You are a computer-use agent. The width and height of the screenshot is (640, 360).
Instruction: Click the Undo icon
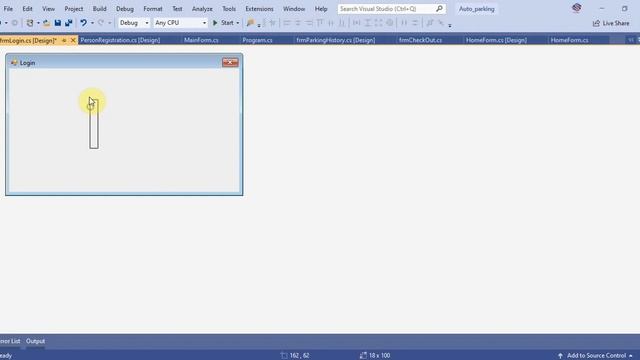click(83, 23)
